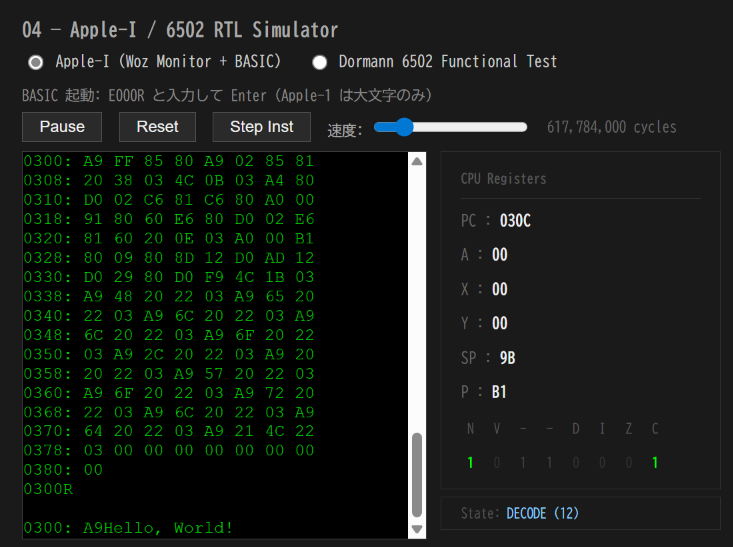
Task: Click the 617,784,000 cycles counter
Action: 611,127
